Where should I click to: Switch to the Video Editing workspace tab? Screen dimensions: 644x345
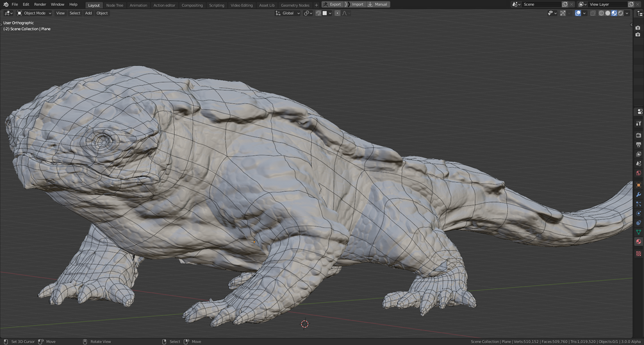point(242,5)
